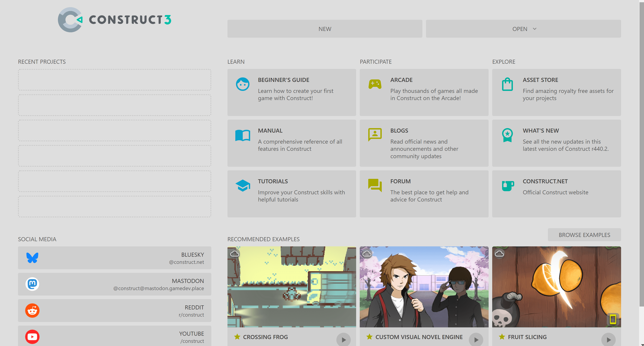Screen dimensions: 644x346
Task: Click the first empty recent project slot
Action: tap(115, 80)
